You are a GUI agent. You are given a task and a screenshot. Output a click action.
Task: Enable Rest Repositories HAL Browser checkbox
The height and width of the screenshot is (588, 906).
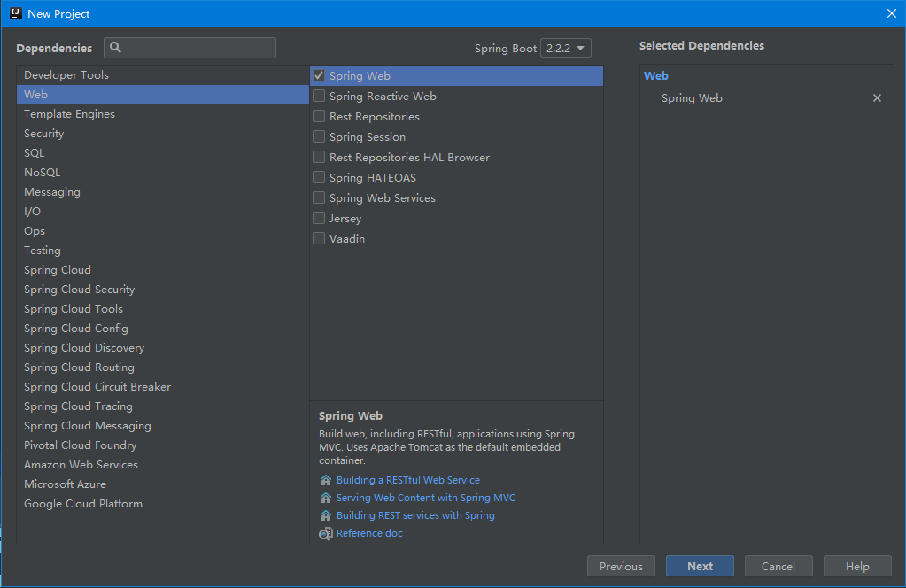point(319,157)
